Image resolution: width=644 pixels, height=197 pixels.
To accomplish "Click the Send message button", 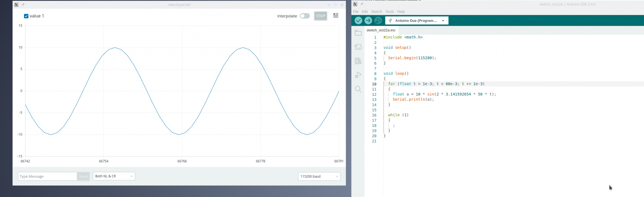I will click(x=83, y=177).
